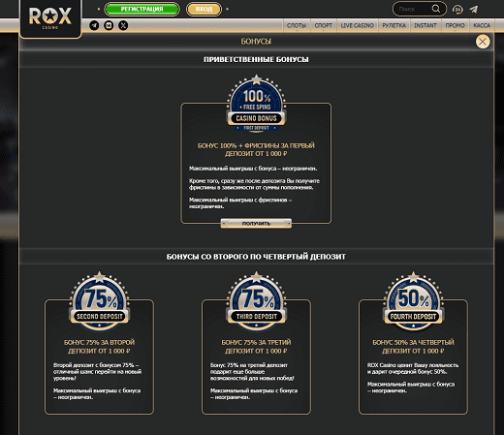Click text Максимальный выигрыш с фриспинов
504x435 pixels.
click(240, 203)
